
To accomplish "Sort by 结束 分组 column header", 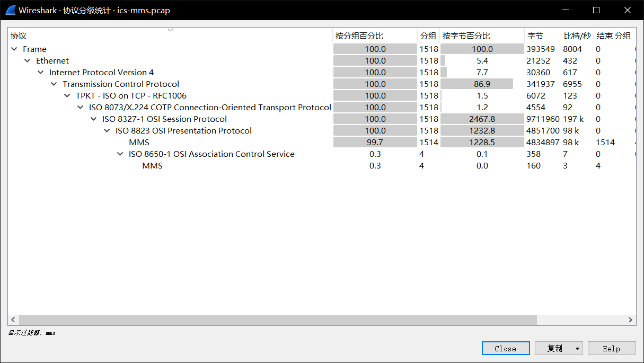I will point(614,36).
